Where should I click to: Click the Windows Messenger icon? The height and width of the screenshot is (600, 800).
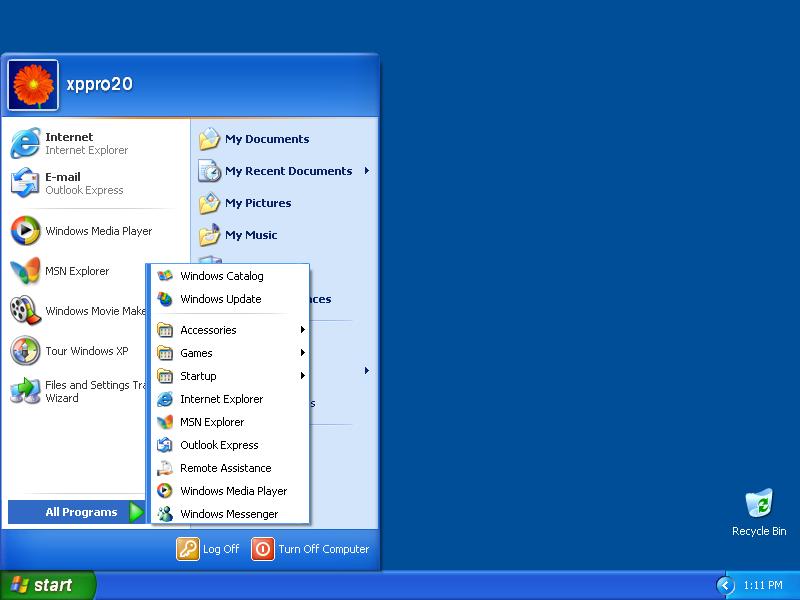165,514
